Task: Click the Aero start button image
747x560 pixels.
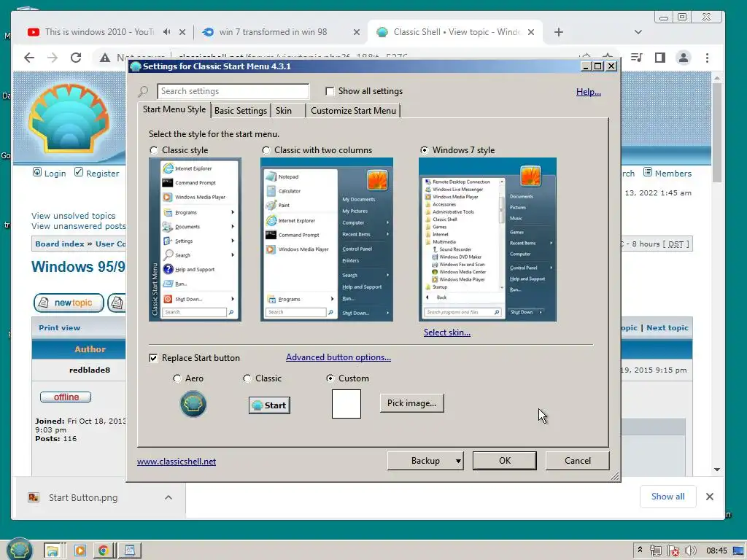Action: 193,404
